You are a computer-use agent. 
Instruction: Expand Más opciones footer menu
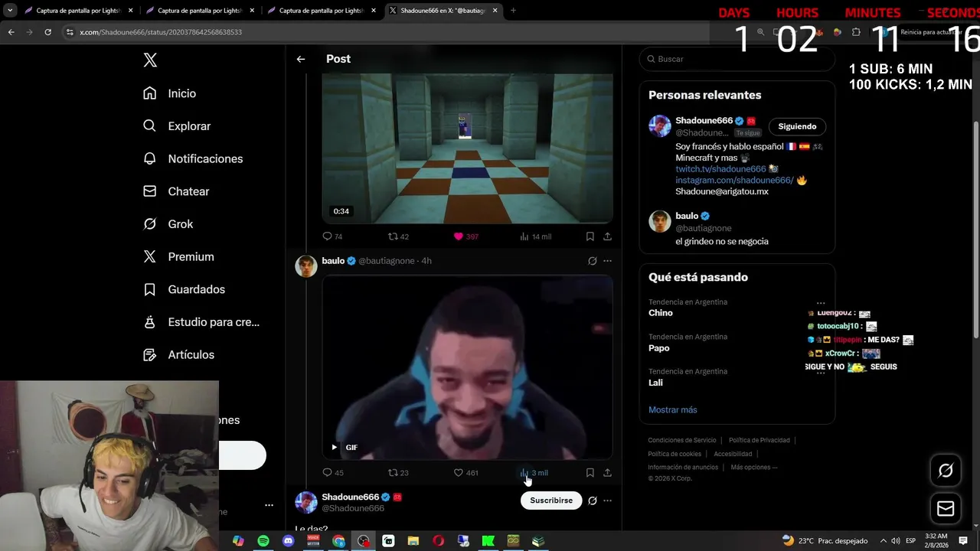point(754,467)
